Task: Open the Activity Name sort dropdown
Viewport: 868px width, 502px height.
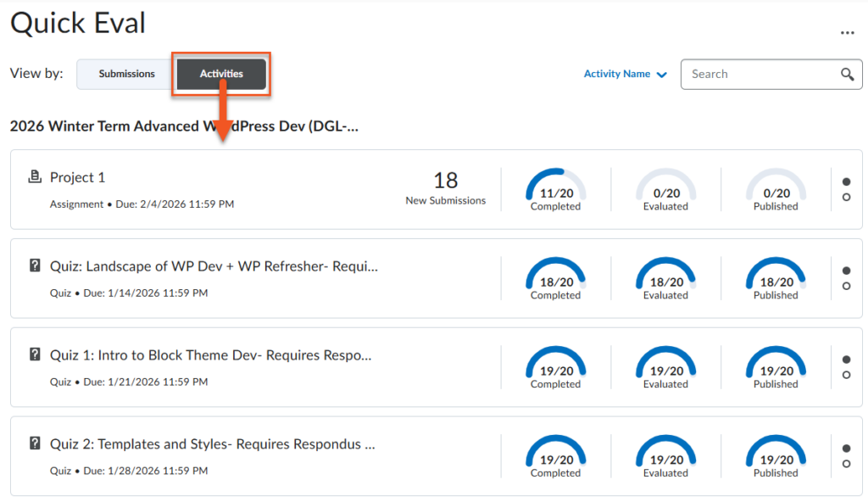Action: (x=617, y=75)
